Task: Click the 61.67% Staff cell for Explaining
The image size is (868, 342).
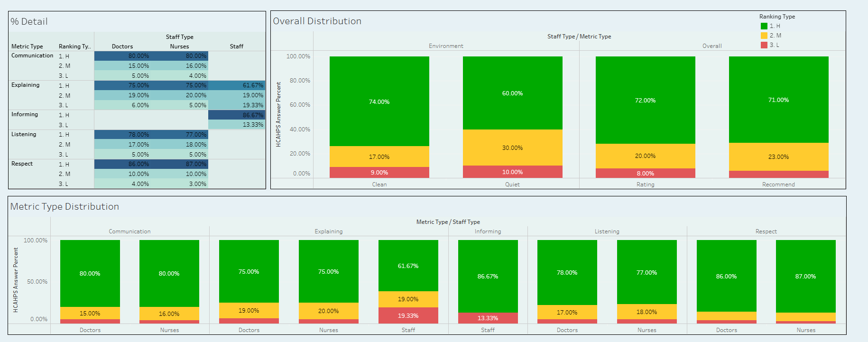Action: pos(237,85)
